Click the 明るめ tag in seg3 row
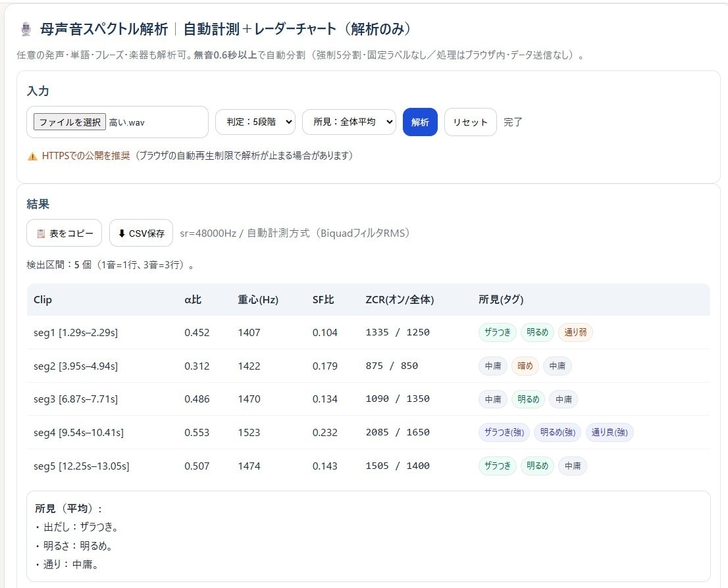Viewport: 728px width, 588px height. pyautogui.click(x=529, y=399)
